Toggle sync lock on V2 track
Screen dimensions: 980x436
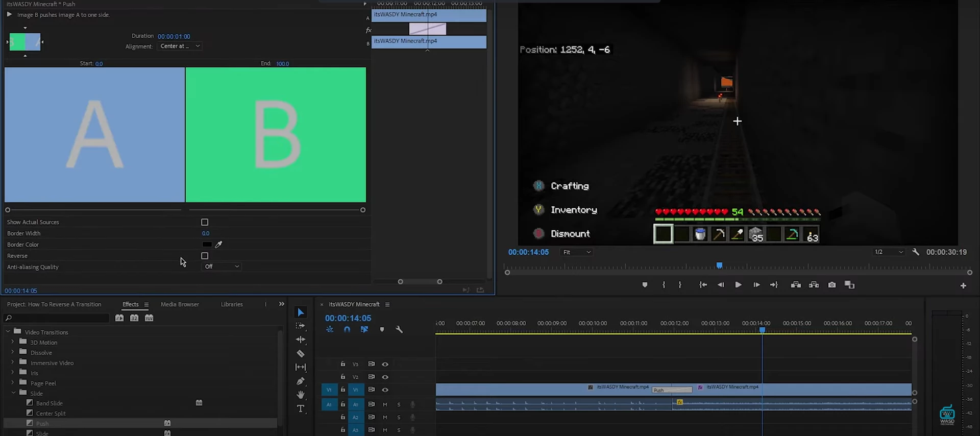[x=372, y=377]
